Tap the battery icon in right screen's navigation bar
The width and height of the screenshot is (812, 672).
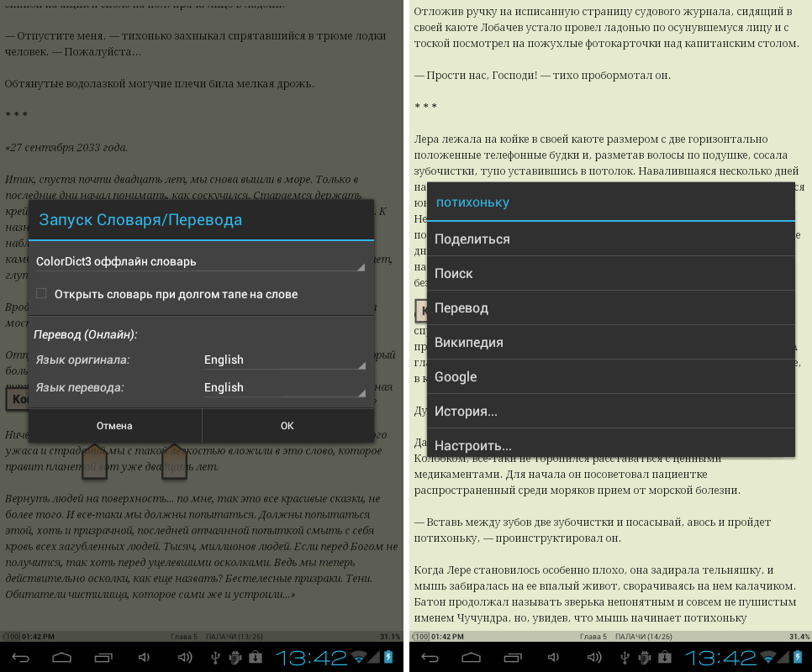(798, 657)
